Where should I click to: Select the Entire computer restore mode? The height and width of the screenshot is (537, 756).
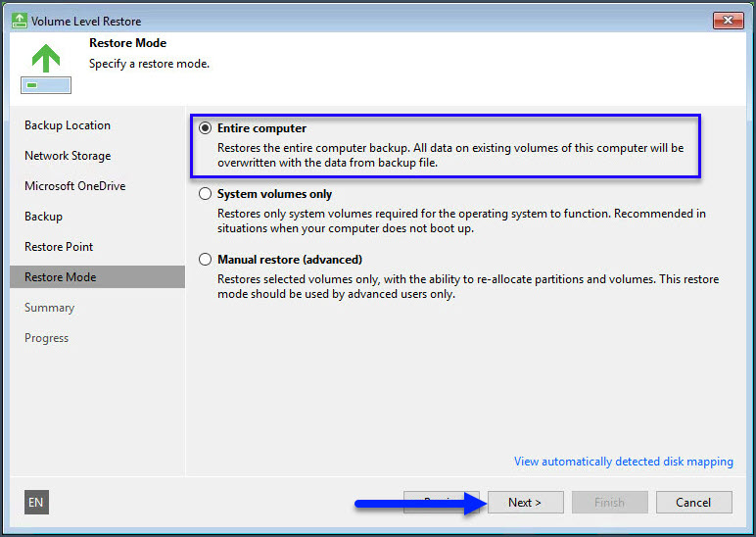(x=205, y=128)
